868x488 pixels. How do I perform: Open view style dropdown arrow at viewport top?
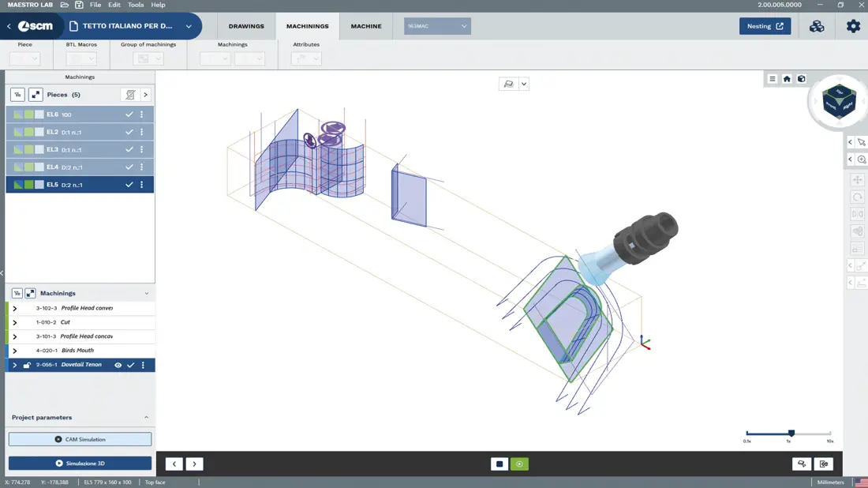pyautogui.click(x=524, y=84)
